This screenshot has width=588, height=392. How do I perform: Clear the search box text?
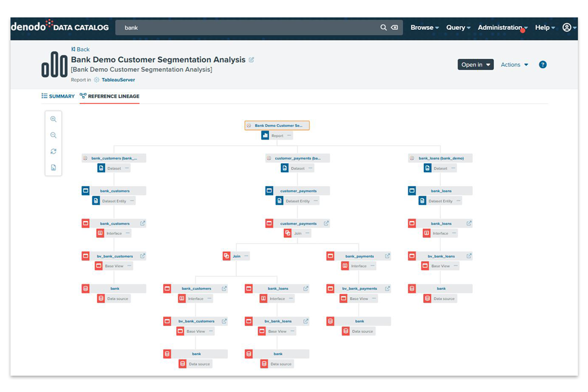394,28
